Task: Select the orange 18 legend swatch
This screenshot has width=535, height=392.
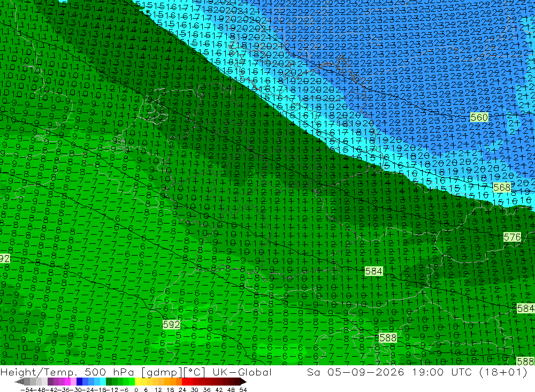Action: point(173,381)
